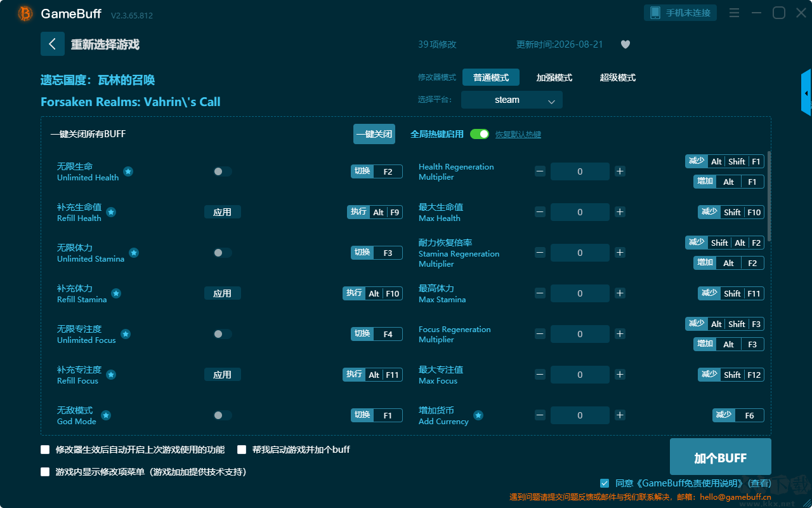812x508 pixels.
Task: Open the steam platform dropdown
Action: click(x=512, y=100)
